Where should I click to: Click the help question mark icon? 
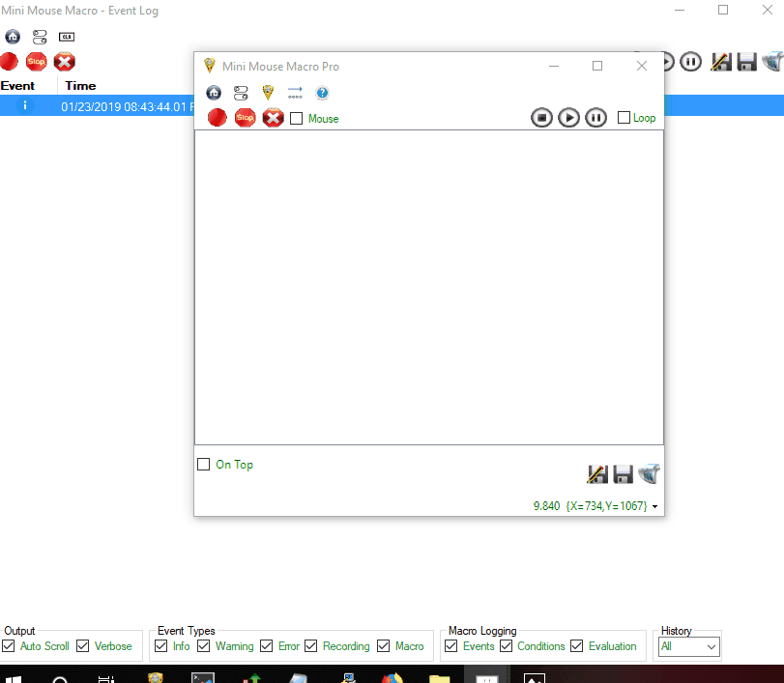tap(322, 93)
